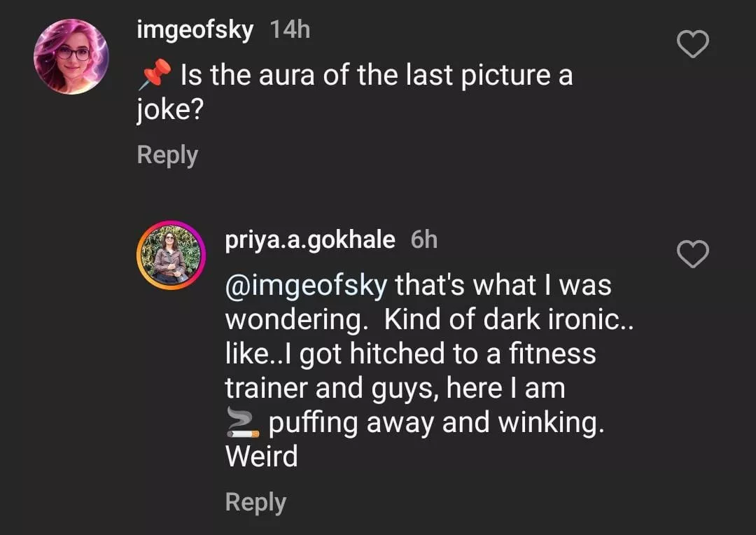Click the "like..I got hitched to a fitness" line
Viewport: 756px width, 535px height.
pyautogui.click(x=410, y=354)
